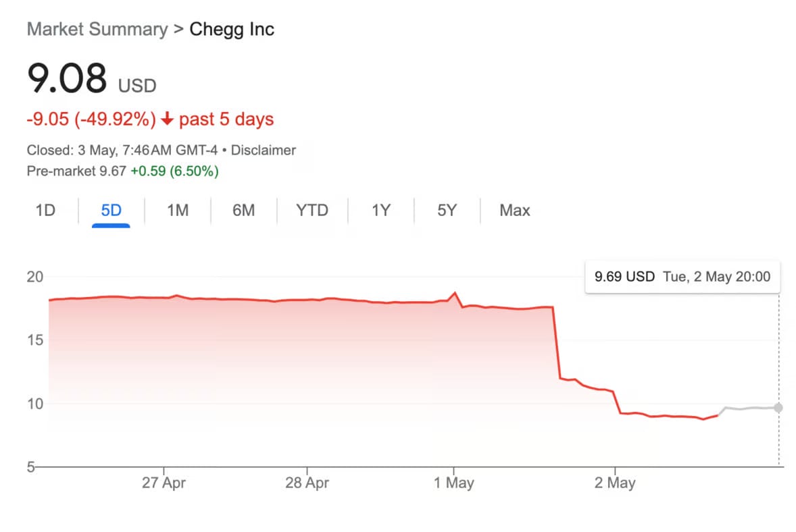The image size is (796, 532).
Task: Select the 5D time range tab
Action: click(111, 210)
